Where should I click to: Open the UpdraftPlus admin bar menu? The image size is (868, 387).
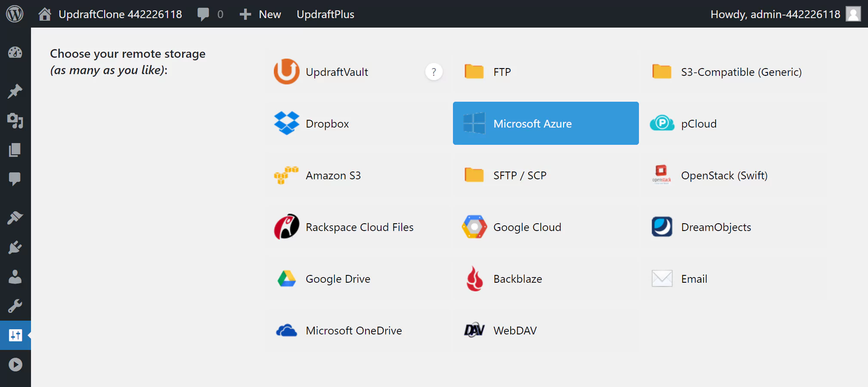[x=325, y=14]
